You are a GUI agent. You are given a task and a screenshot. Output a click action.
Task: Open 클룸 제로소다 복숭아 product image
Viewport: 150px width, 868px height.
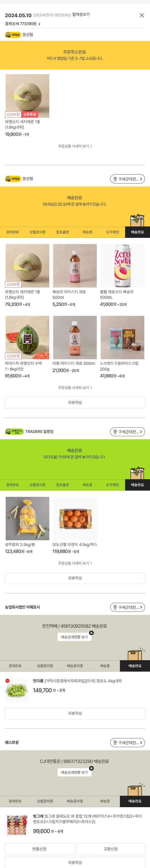(122, 266)
